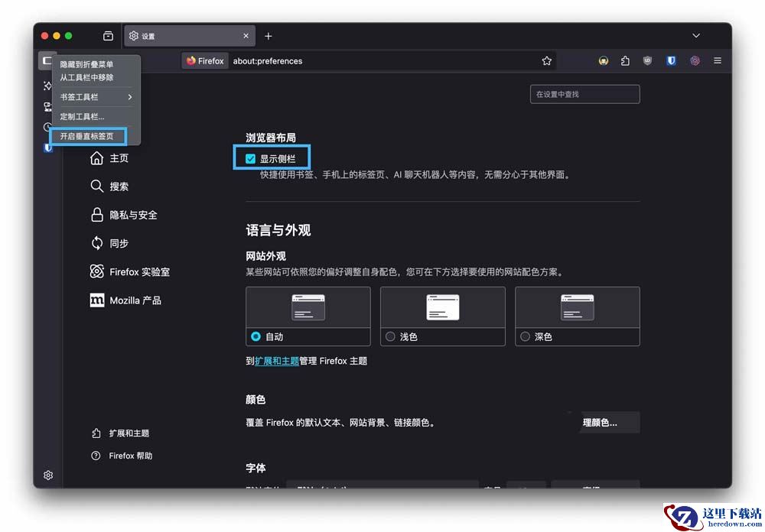Select the 自动 website appearance radio

click(256, 336)
